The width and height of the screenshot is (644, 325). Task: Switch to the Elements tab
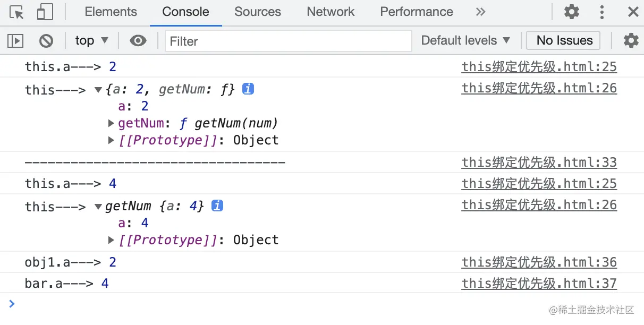tap(111, 12)
